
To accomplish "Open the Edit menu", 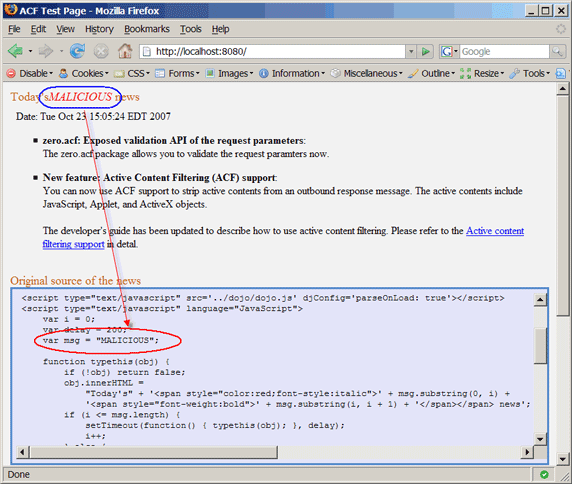I will [x=38, y=29].
